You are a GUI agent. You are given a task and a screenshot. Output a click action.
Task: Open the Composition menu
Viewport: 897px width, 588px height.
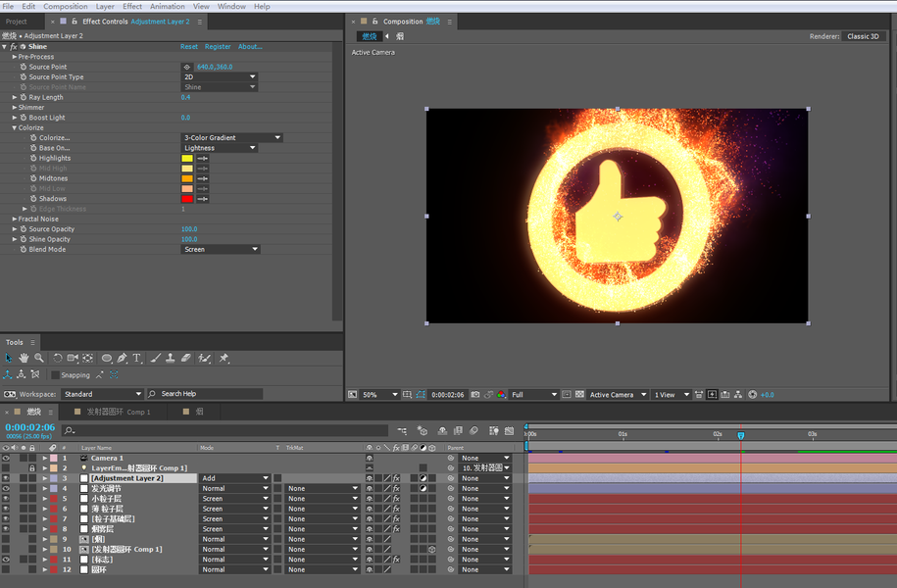coord(66,6)
